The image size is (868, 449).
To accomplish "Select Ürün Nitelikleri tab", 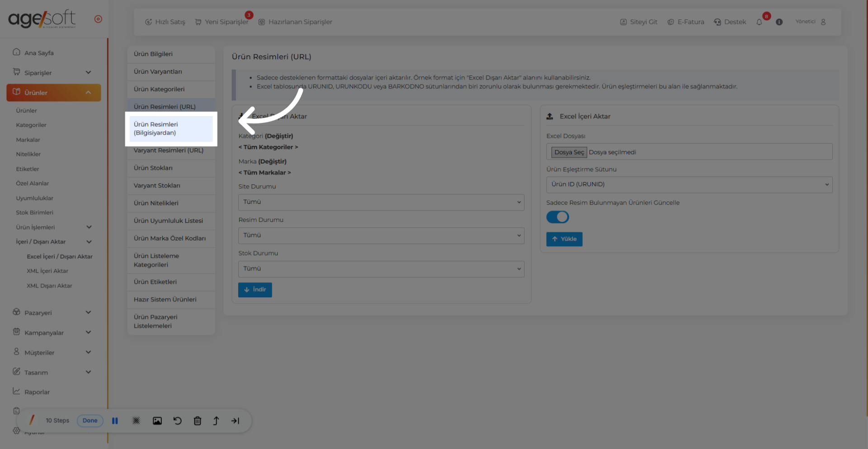I will pyautogui.click(x=171, y=203).
